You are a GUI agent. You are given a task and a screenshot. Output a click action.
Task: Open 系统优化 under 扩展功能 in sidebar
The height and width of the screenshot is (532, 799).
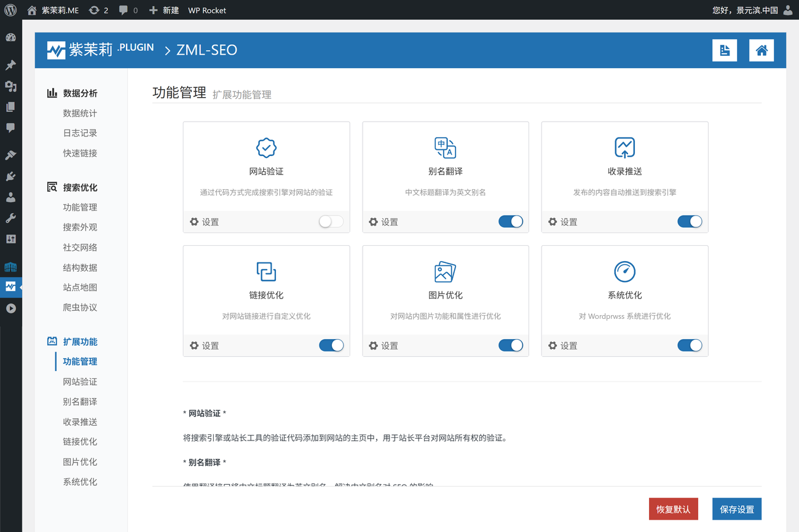[80, 482]
